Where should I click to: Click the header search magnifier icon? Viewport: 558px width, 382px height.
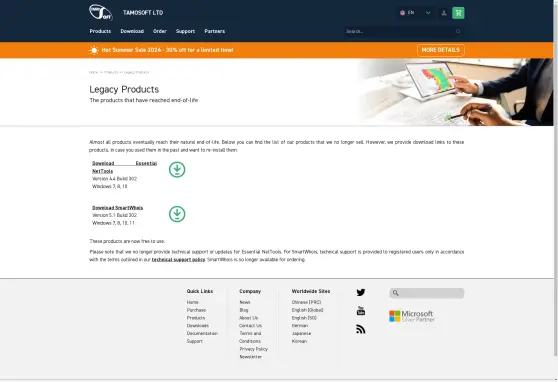point(458,31)
